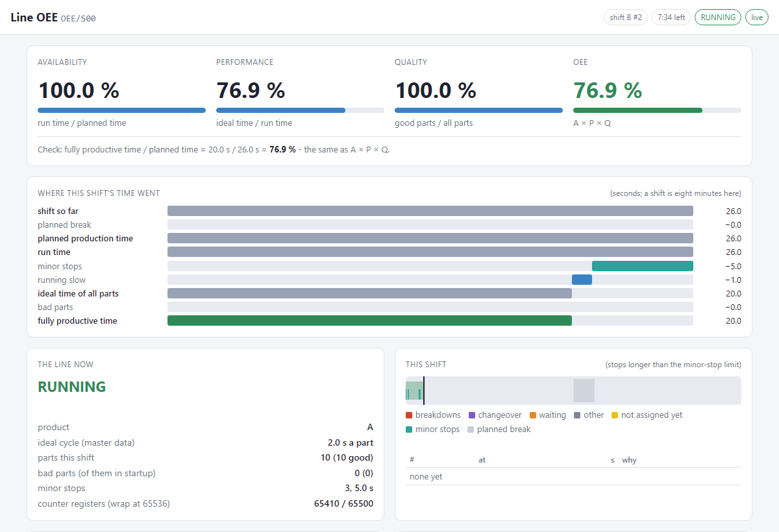Screen dimensions: 779x532
Task: Click the Availability progress bar
Action: 121,110
